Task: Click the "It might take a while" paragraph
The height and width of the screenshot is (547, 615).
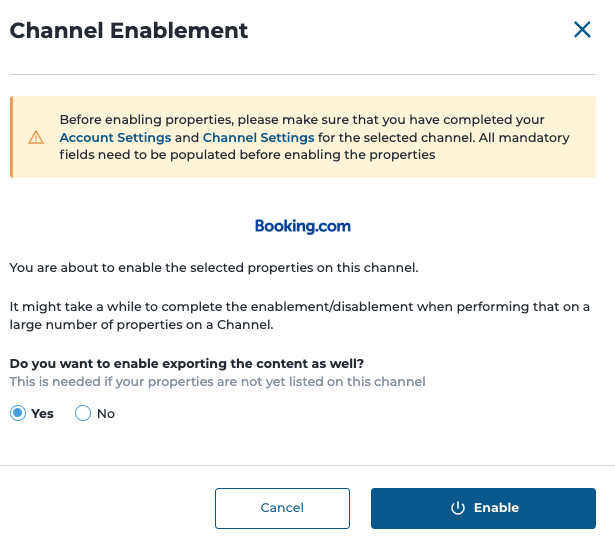Action: click(300, 316)
